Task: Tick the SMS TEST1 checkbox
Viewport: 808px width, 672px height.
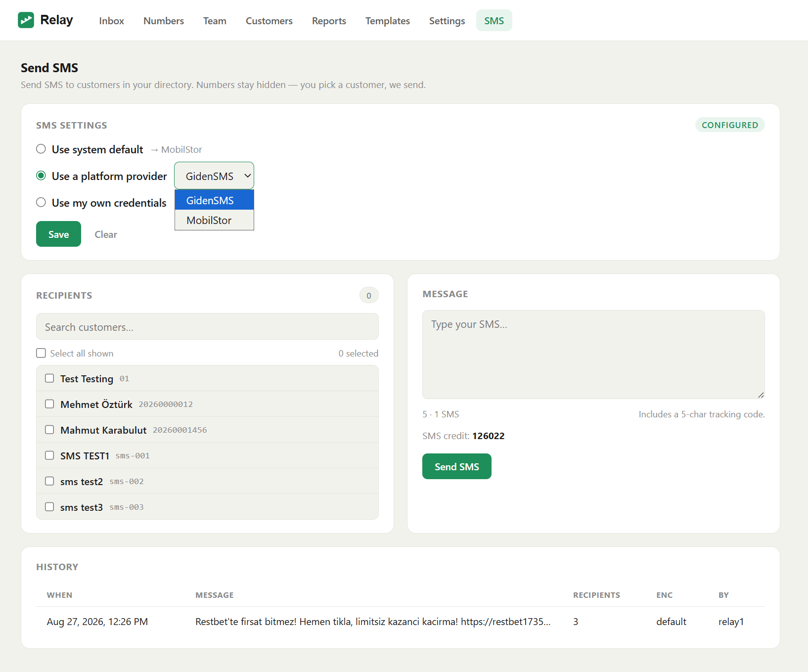Action: [49, 455]
